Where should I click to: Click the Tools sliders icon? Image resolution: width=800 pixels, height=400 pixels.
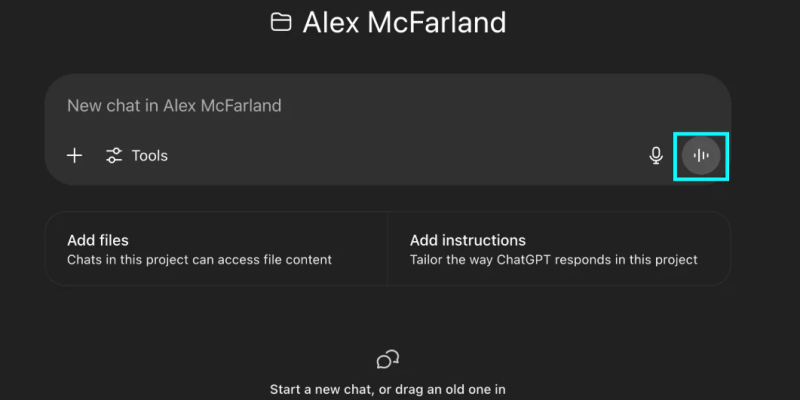pyautogui.click(x=114, y=156)
